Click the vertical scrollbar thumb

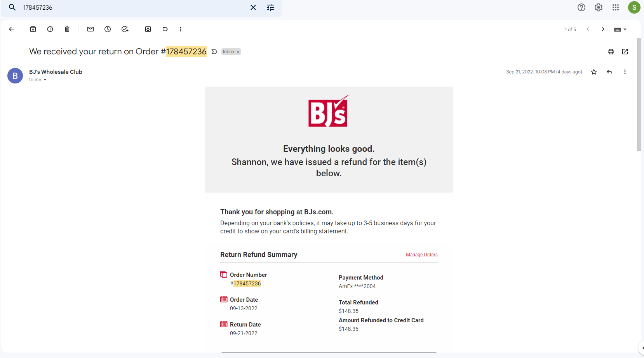click(639, 94)
